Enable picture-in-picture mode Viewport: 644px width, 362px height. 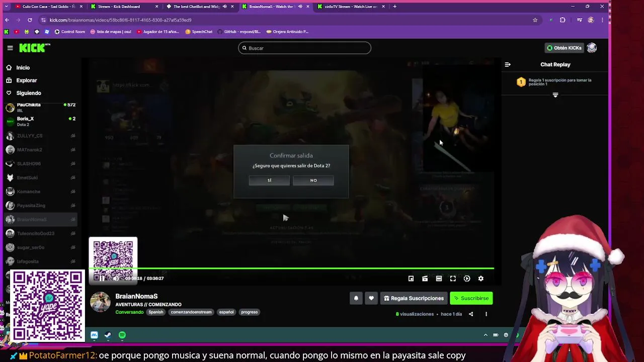coord(411,279)
